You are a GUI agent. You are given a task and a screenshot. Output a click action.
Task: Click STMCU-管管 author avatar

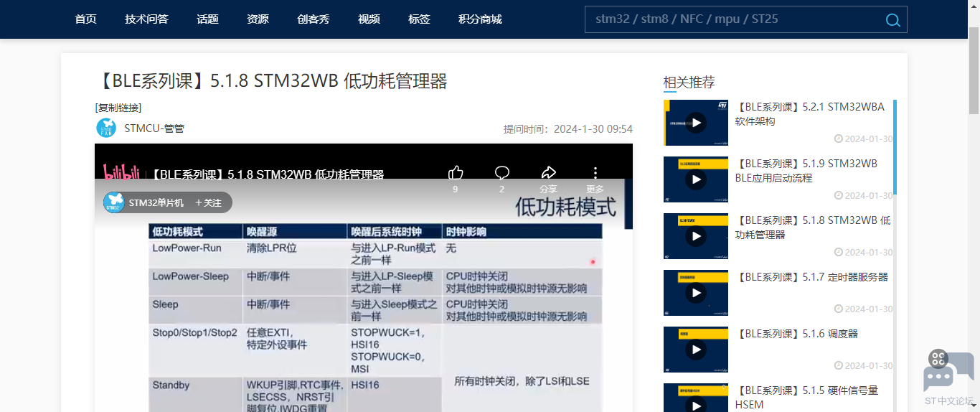tap(106, 128)
